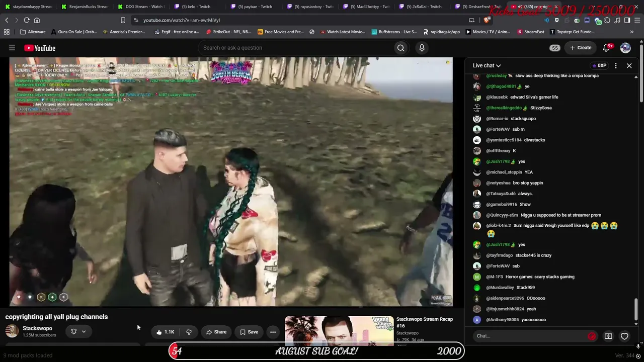Expand the Live chat mode dropdown
The height and width of the screenshot is (362, 644).
[487, 65]
